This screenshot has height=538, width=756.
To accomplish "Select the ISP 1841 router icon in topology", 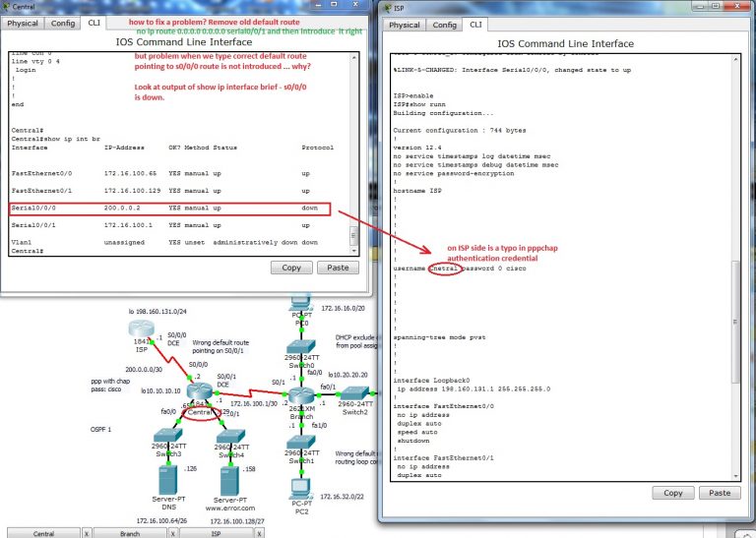I will 142,329.
